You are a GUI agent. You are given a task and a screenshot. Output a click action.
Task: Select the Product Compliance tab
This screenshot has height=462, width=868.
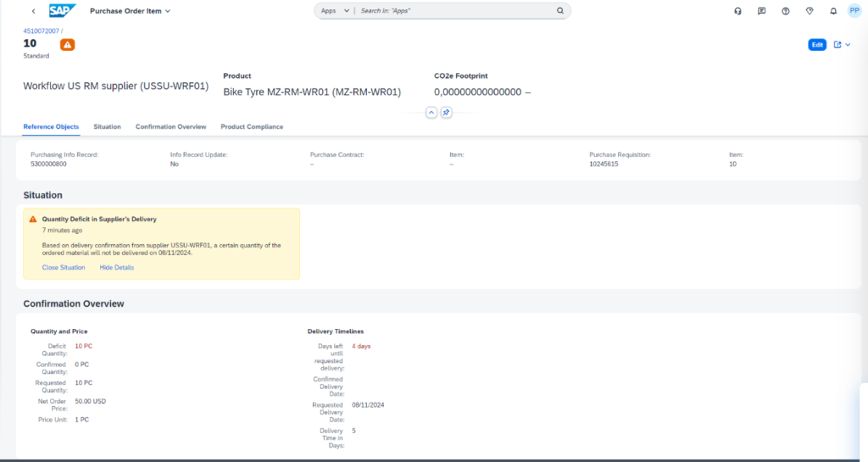click(x=252, y=126)
